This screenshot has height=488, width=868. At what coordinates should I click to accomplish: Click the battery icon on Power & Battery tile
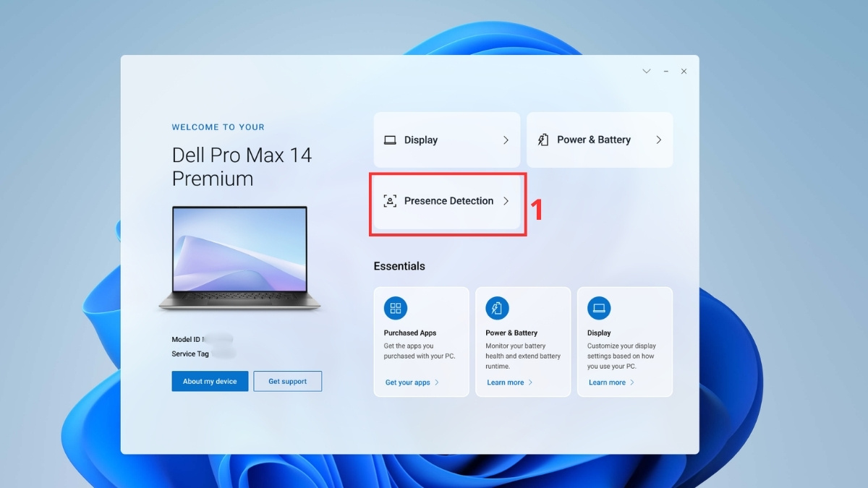543,140
